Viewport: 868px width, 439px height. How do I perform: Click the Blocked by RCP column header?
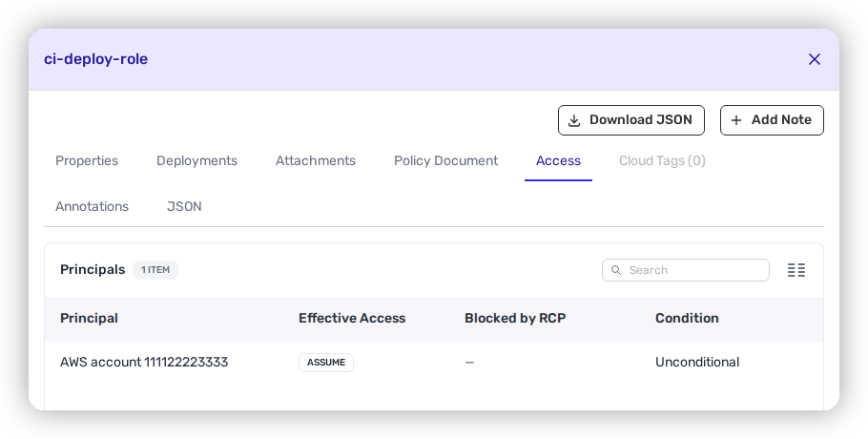(515, 319)
